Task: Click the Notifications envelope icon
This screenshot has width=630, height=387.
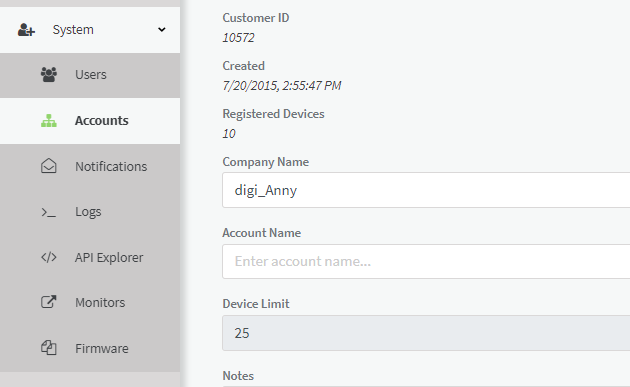Action: pos(49,166)
